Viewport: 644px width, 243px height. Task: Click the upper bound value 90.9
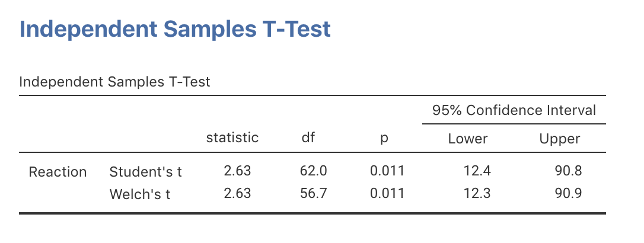568,193
